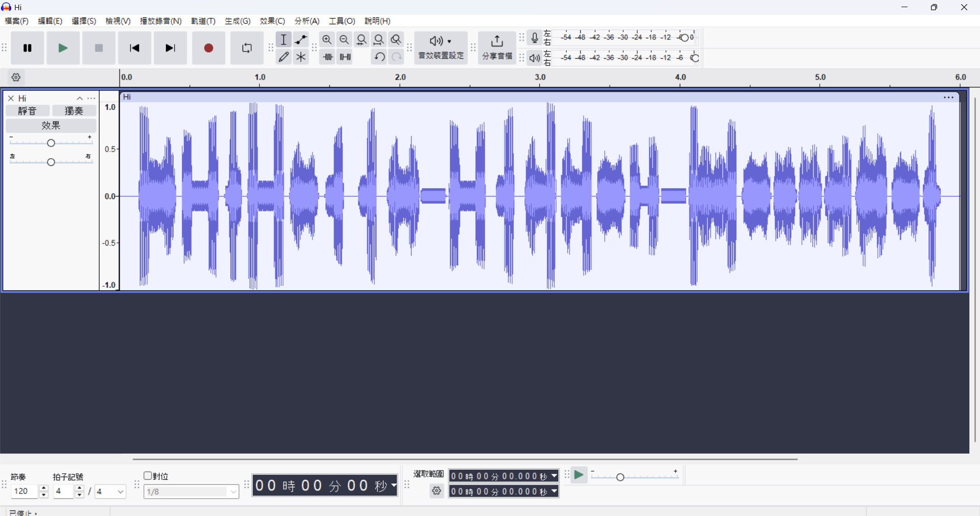Open selection toolbar settings gear

[437, 491]
